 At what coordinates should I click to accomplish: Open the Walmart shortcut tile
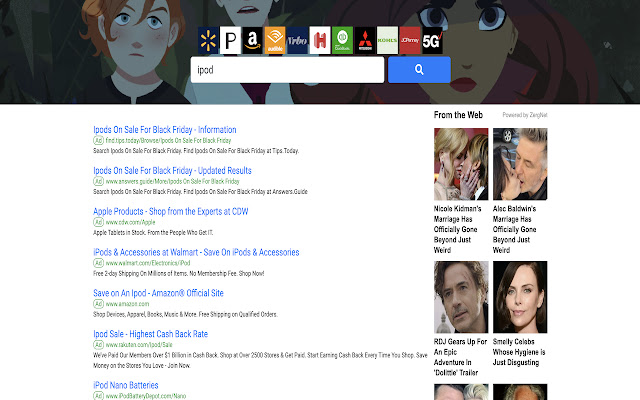(208, 40)
